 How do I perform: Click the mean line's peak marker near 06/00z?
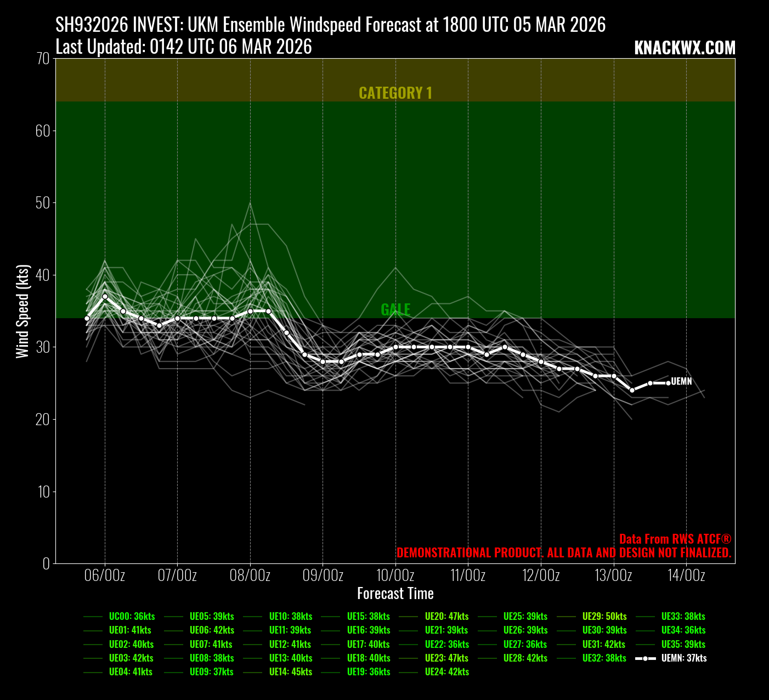click(x=105, y=296)
